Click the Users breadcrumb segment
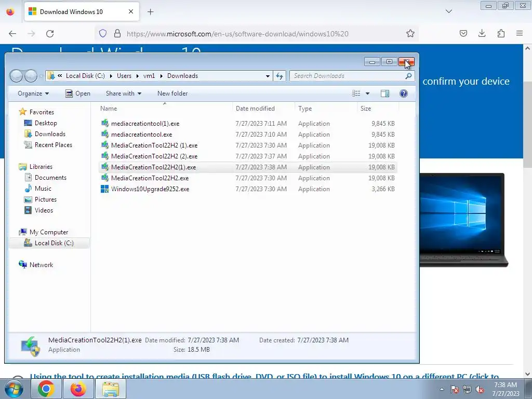This screenshot has width=532, height=399. [124, 76]
